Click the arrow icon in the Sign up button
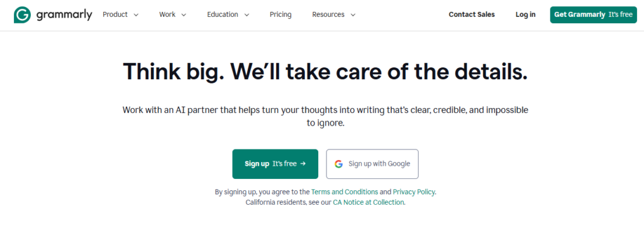The height and width of the screenshot is (228, 644). click(303, 163)
